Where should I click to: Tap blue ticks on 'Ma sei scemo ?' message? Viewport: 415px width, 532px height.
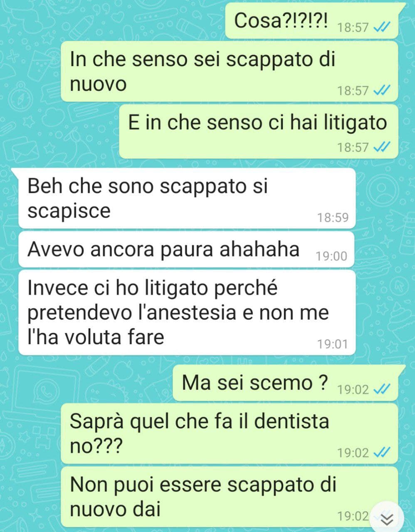pyautogui.click(x=382, y=389)
